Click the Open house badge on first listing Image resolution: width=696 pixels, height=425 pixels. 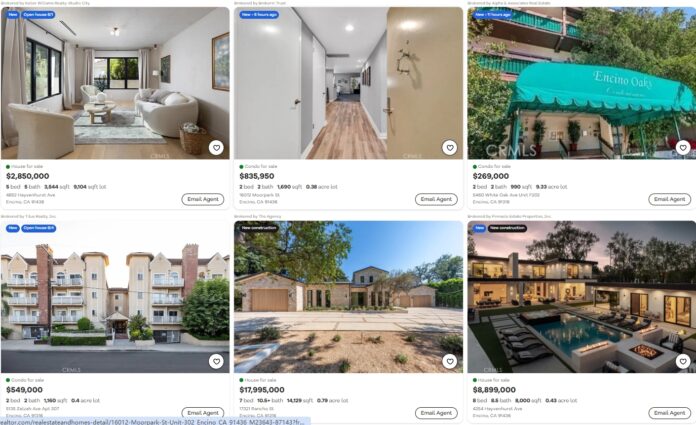(x=39, y=15)
